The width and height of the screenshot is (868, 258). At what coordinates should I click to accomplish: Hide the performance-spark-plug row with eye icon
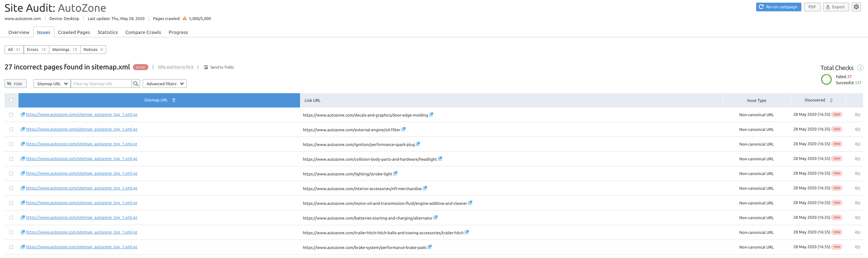coord(858,144)
